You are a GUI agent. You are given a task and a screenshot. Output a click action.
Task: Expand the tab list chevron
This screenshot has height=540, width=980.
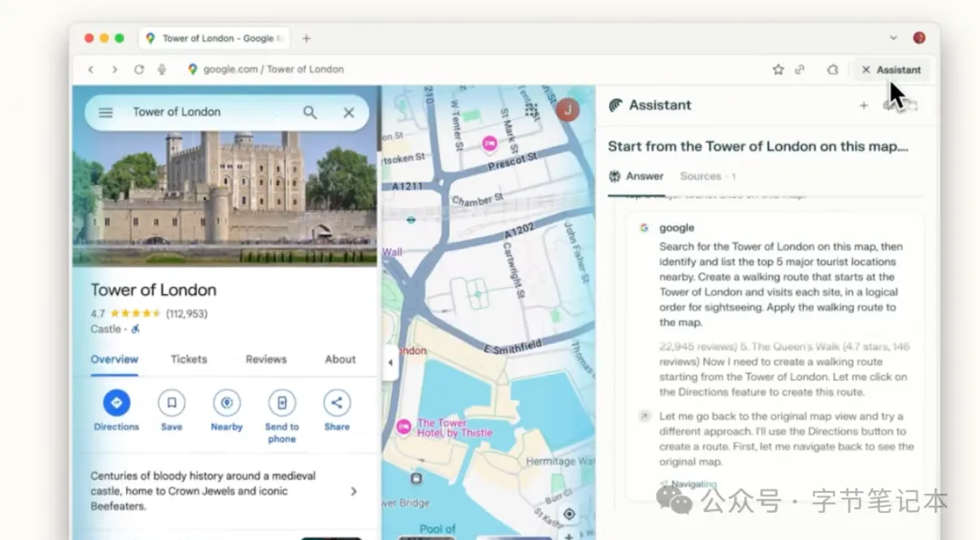point(893,37)
